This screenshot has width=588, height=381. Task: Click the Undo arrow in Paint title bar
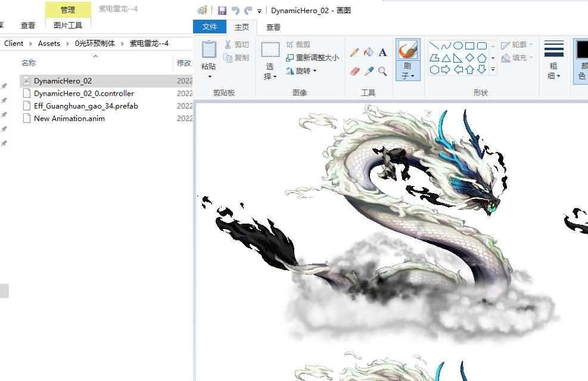[235, 11]
